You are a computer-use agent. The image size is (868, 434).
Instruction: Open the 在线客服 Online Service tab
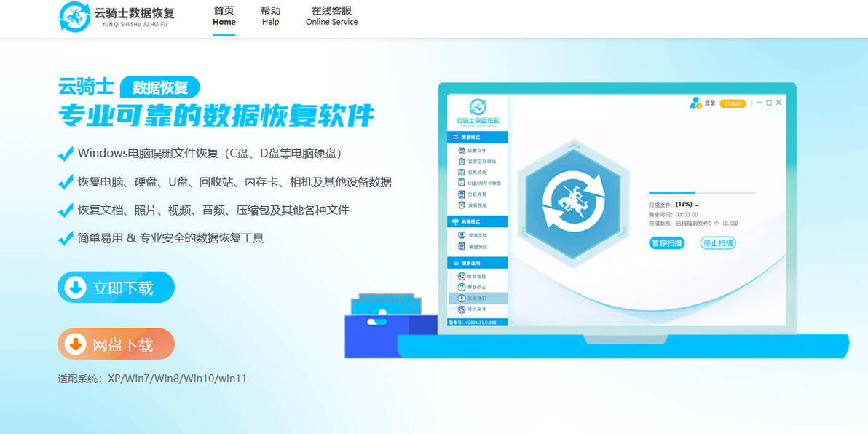(x=331, y=16)
